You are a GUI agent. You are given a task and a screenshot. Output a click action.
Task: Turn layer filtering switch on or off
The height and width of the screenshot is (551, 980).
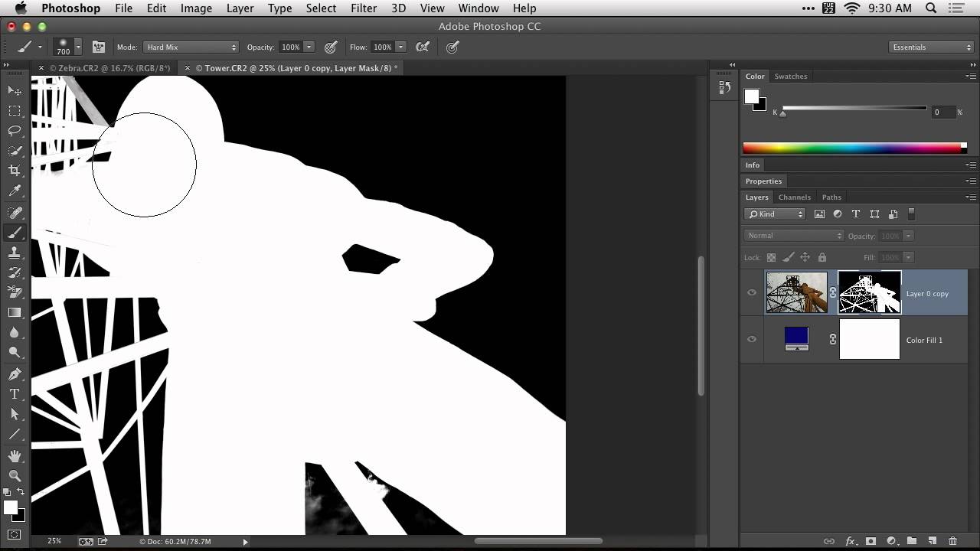click(911, 214)
